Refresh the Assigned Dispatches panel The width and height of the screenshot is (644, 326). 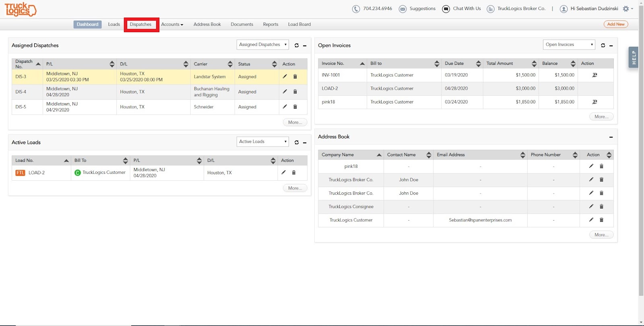pos(297,45)
